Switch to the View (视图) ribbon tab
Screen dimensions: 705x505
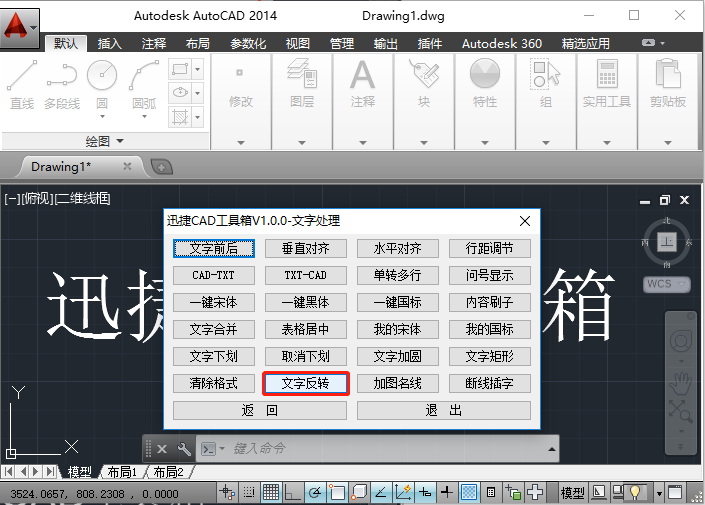[298, 44]
